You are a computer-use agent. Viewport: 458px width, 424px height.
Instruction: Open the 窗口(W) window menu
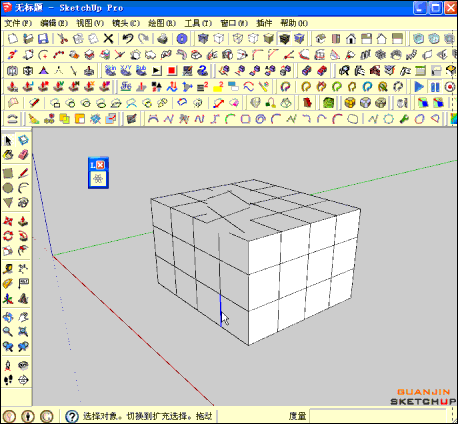[x=234, y=23]
